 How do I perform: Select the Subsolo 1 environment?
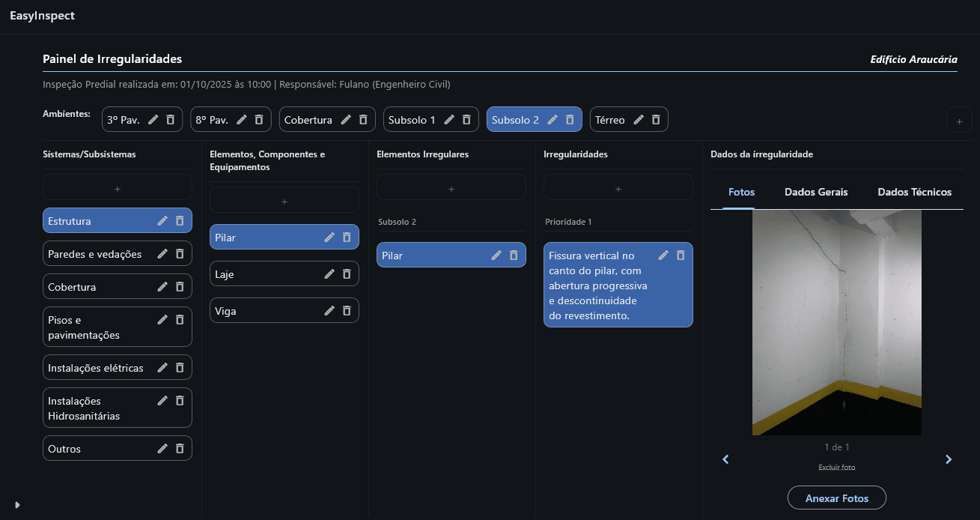pyautogui.click(x=412, y=120)
